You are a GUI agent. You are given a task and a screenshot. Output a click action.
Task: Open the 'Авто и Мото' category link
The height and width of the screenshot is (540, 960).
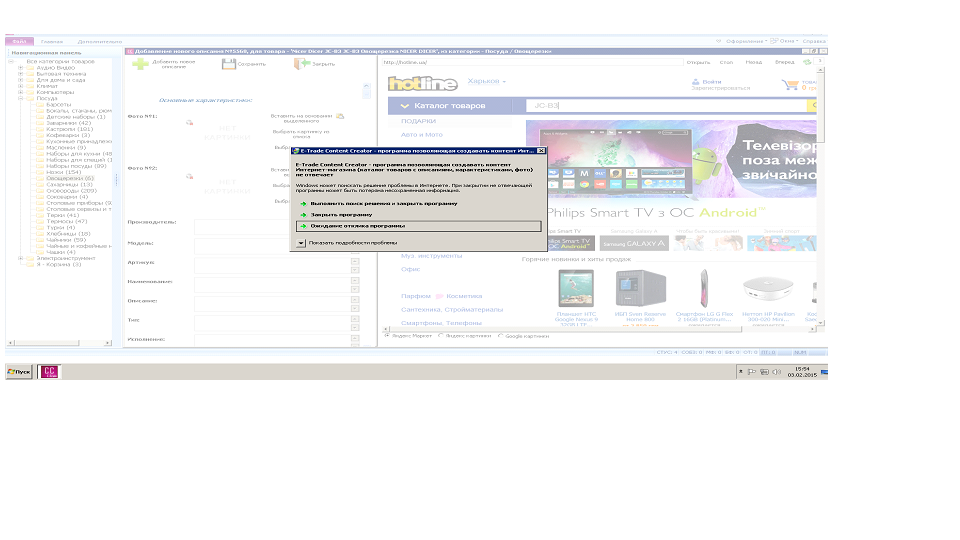click(x=422, y=135)
